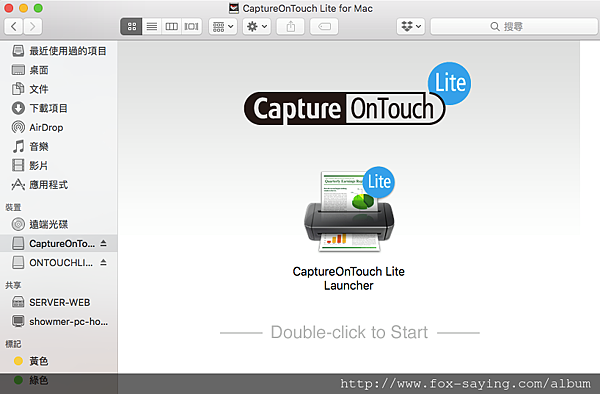Switch to Cover Flow view

click(191, 26)
